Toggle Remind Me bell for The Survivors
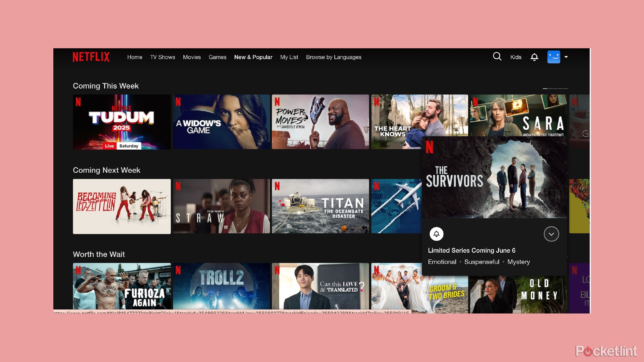 coord(436,234)
